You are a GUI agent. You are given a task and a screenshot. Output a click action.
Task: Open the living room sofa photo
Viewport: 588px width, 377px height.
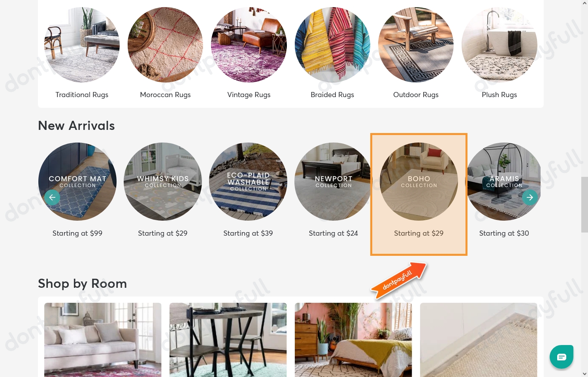click(x=103, y=340)
